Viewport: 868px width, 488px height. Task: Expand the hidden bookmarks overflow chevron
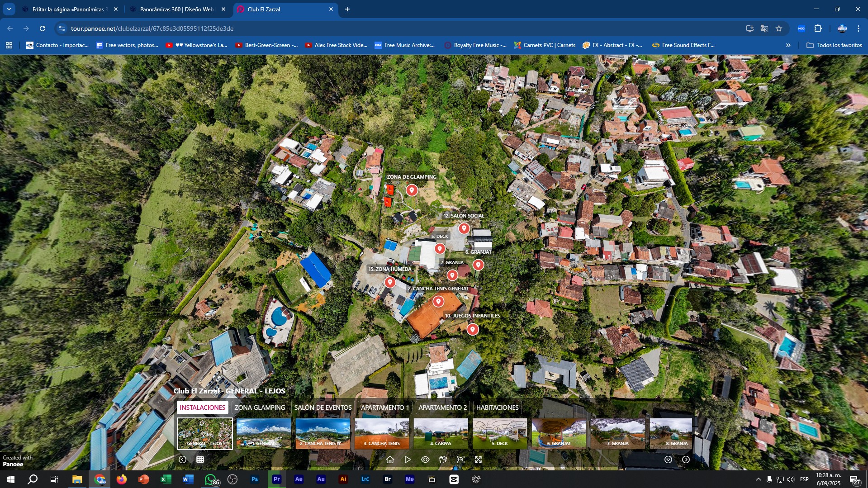tap(788, 45)
